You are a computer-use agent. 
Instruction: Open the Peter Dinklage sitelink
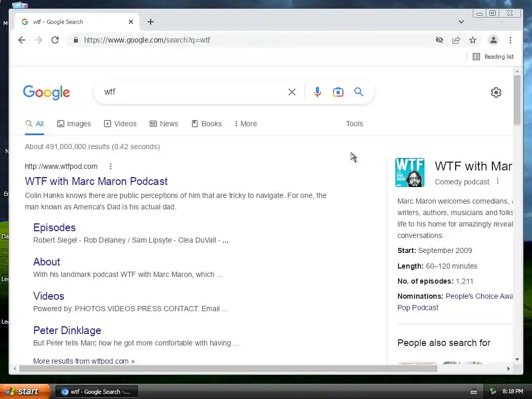click(67, 330)
